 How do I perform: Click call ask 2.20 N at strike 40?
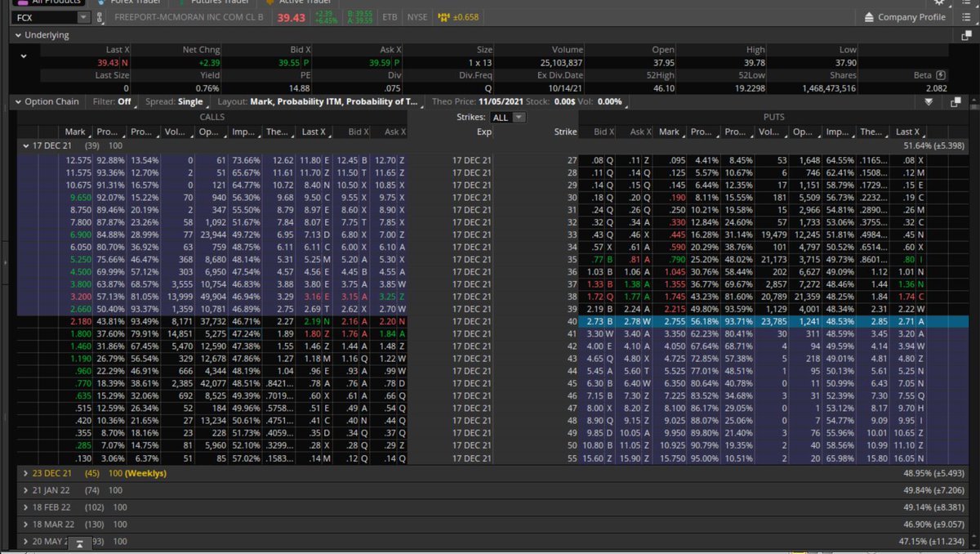[391, 322]
